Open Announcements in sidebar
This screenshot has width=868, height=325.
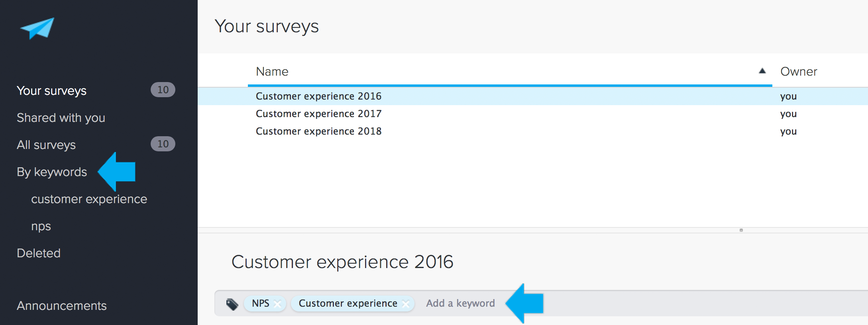tap(62, 306)
